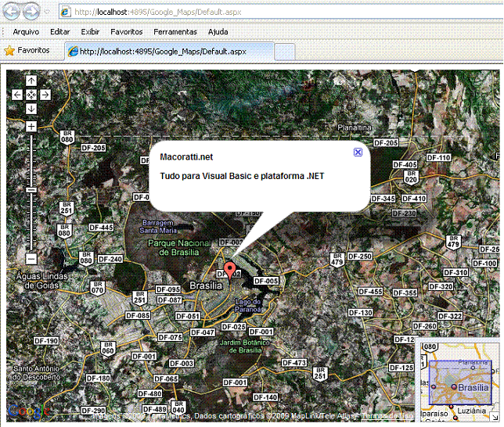Viewport: 504px width, 427px height.
Task: Click the DF-250 road label
Action: tap(360, 256)
